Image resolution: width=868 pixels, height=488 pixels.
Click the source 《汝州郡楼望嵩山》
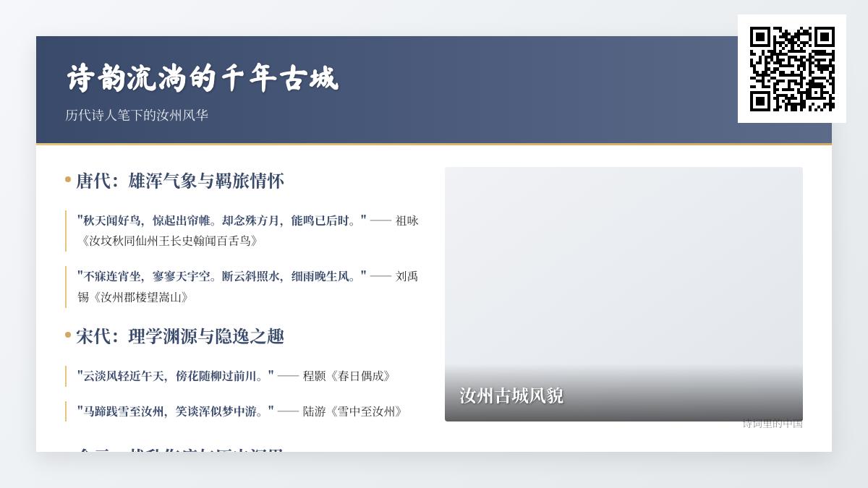[x=139, y=297]
